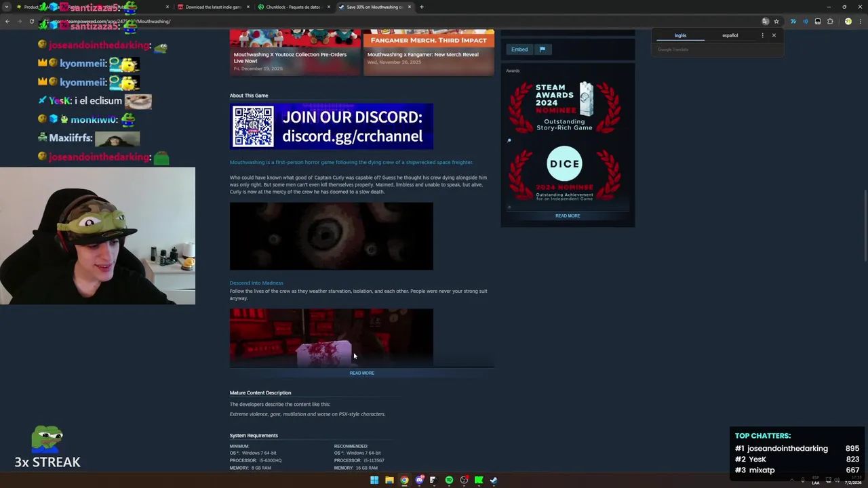Click the 'System Requirements' heading
This screenshot has height=488, width=868.
pyautogui.click(x=254, y=435)
